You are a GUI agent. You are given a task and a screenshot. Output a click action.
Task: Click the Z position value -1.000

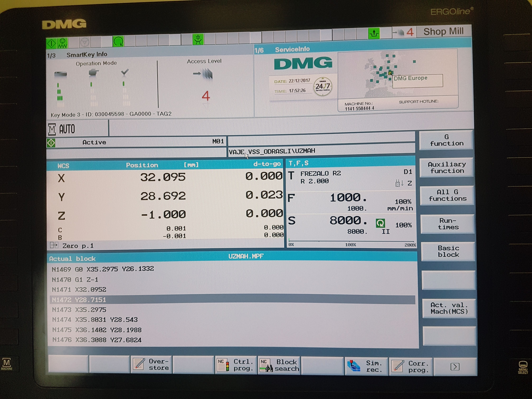(x=163, y=214)
